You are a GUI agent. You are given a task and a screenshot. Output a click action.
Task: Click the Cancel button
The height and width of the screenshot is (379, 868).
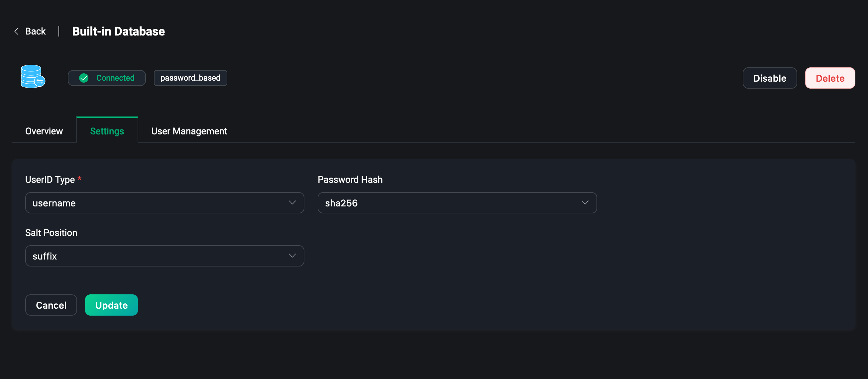pyautogui.click(x=51, y=305)
